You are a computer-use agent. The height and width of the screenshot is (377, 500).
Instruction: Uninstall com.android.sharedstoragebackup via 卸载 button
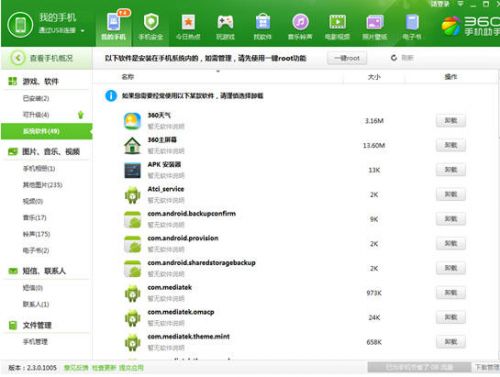click(x=451, y=268)
